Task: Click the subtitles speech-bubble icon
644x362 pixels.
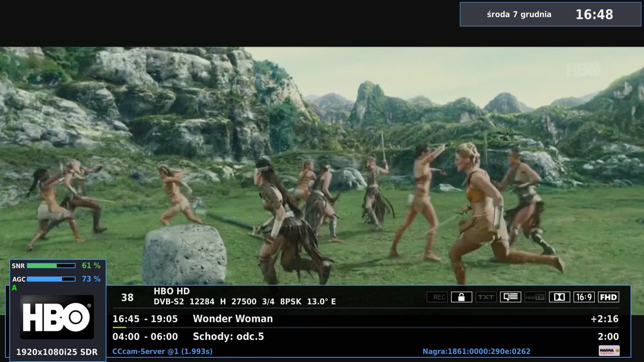Action: tap(510, 297)
